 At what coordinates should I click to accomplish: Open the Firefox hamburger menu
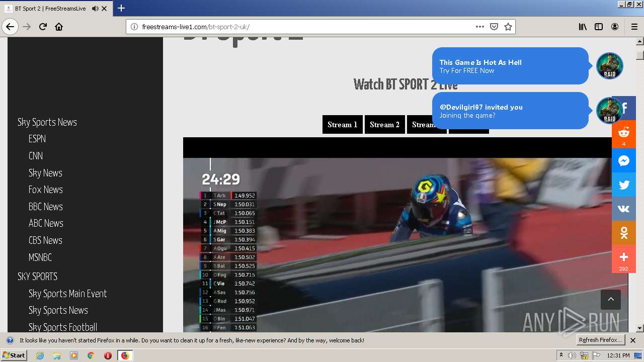[x=634, y=27]
